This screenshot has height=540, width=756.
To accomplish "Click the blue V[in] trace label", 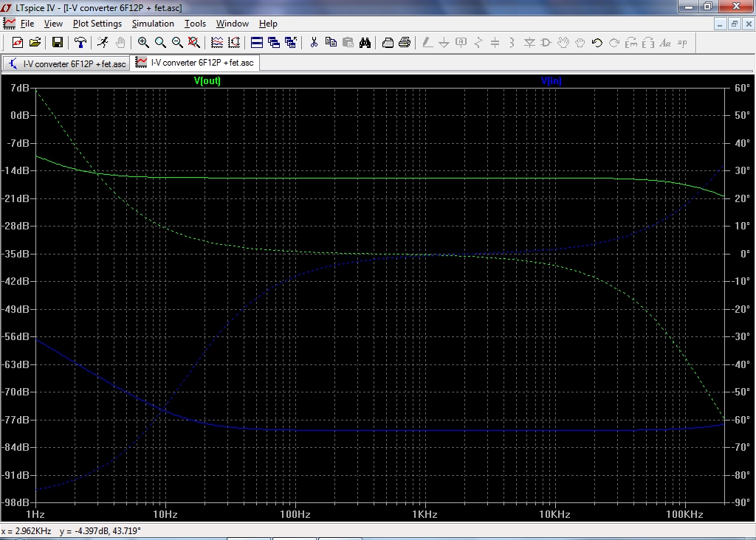I will pyautogui.click(x=551, y=81).
